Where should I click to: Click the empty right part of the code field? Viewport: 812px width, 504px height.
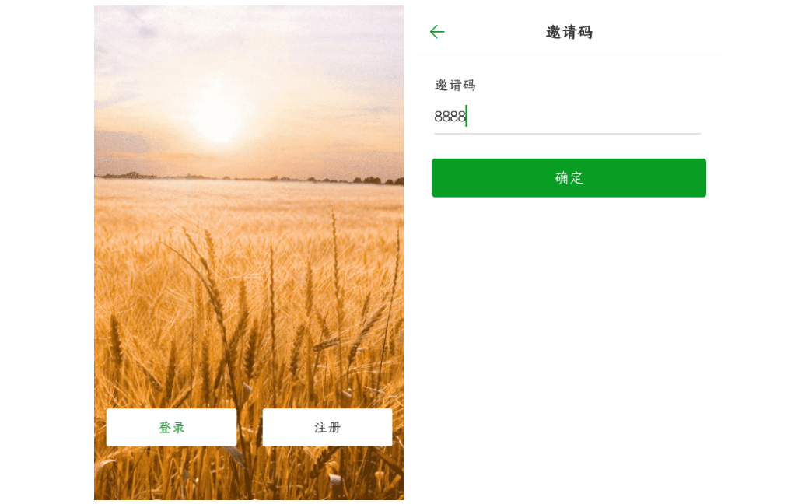[x=585, y=117]
